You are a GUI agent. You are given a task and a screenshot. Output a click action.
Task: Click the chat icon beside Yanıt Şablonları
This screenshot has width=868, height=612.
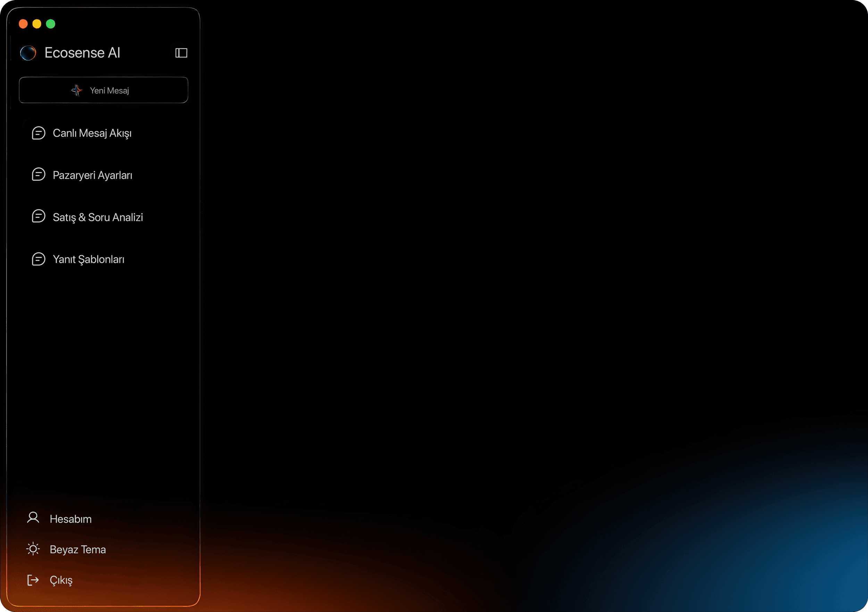pyautogui.click(x=39, y=259)
